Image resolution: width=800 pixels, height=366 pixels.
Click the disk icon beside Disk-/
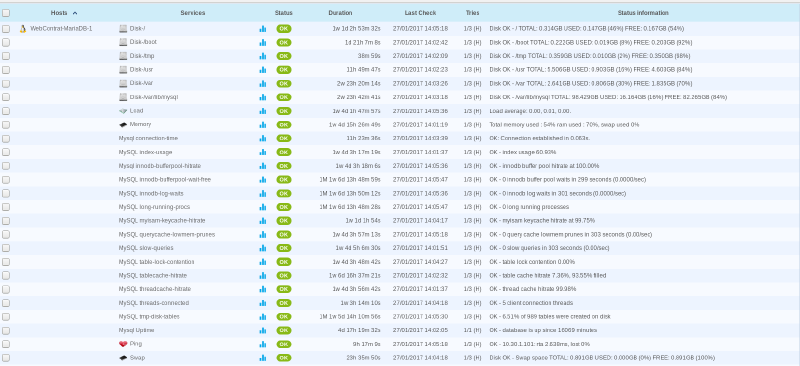(x=123, y=29)
